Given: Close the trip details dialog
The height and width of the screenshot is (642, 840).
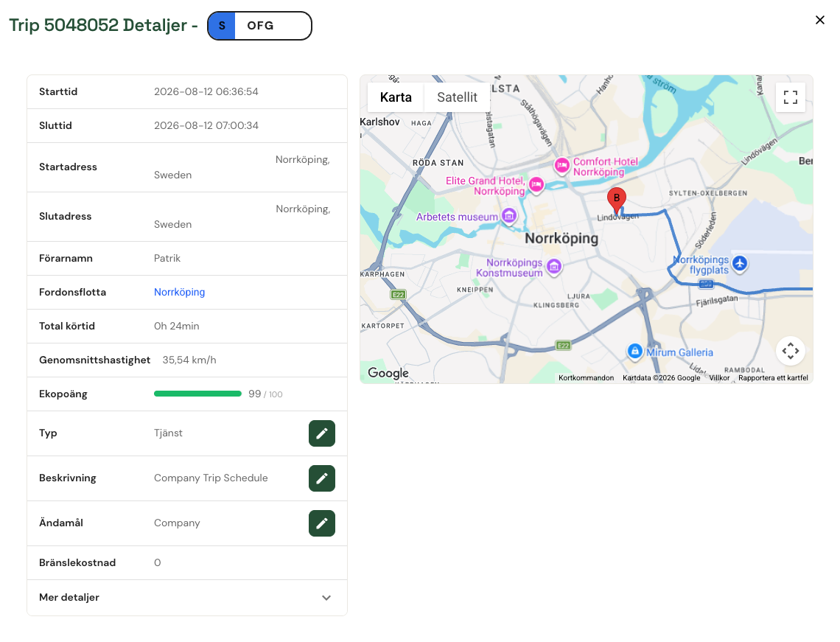Looking at the screenshot, I should coord(819,20).
